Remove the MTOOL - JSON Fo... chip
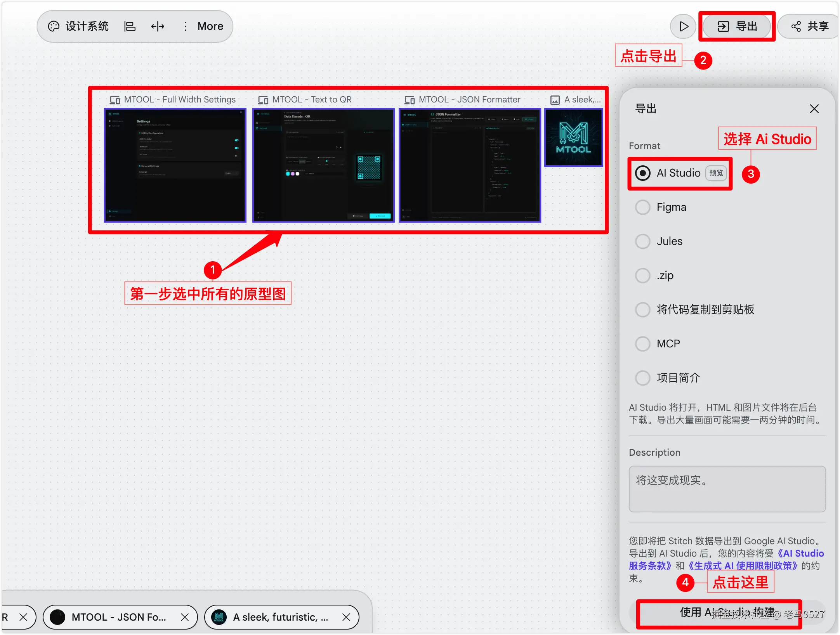Viewport: 840px width, 635px height. 185,617
